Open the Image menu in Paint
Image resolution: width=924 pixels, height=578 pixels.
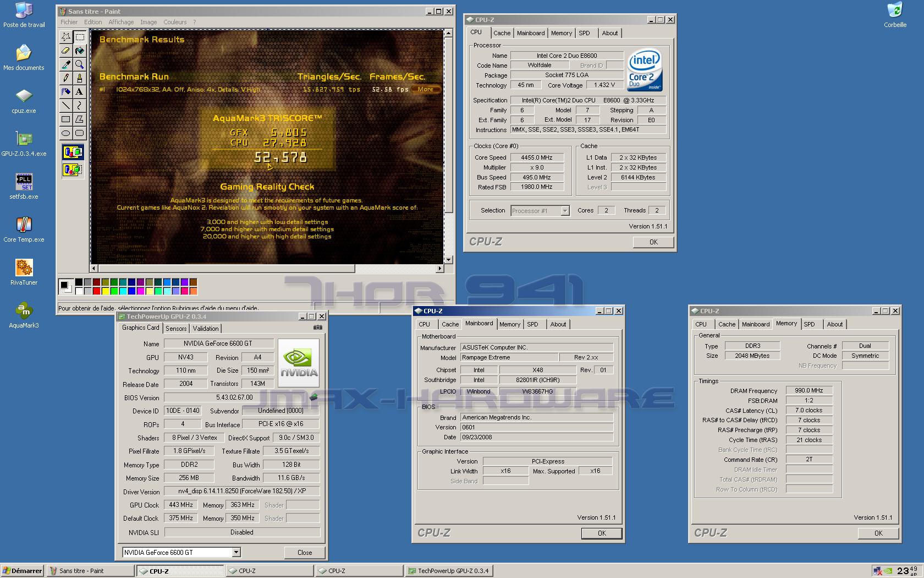click(148, 22)
